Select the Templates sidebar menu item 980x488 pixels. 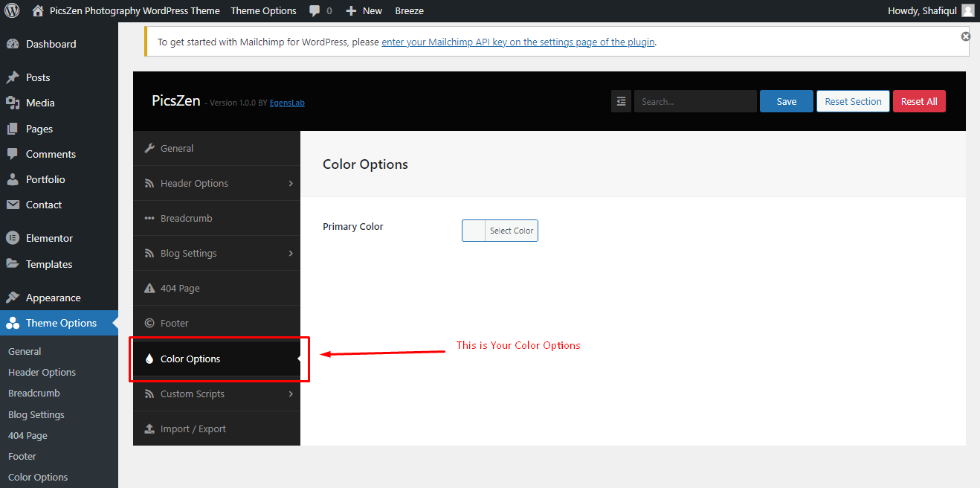(x=59, y=264)
